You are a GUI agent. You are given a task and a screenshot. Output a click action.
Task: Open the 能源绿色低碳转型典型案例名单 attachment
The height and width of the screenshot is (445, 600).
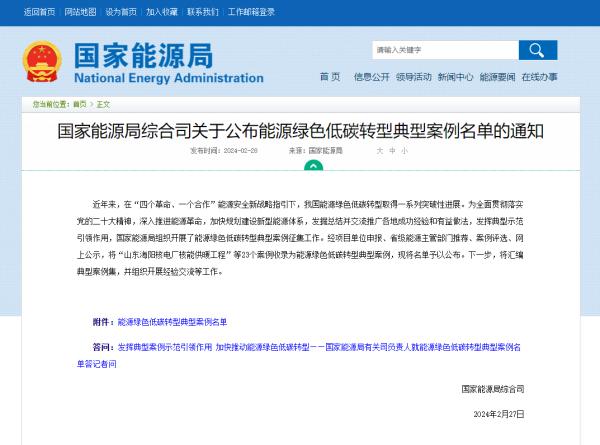point(172,322)
